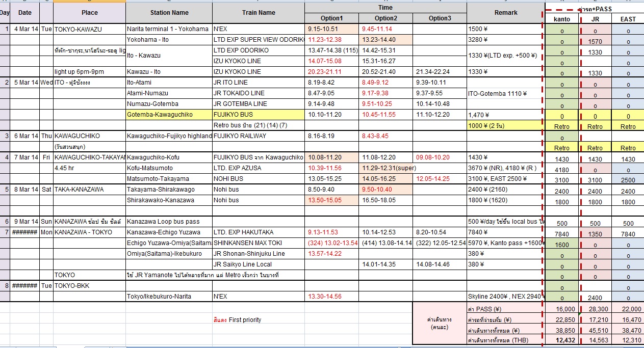This screenshot has width=644, height=348.
Task: Click the '13.50-15.05' highlighted time cell
Action: pos(332,200)
